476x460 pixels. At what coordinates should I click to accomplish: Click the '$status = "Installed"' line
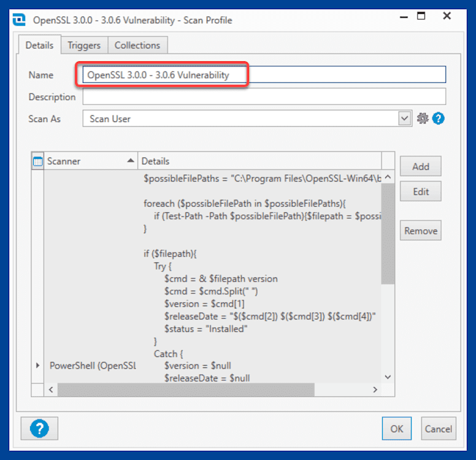[x=206, y=329]
